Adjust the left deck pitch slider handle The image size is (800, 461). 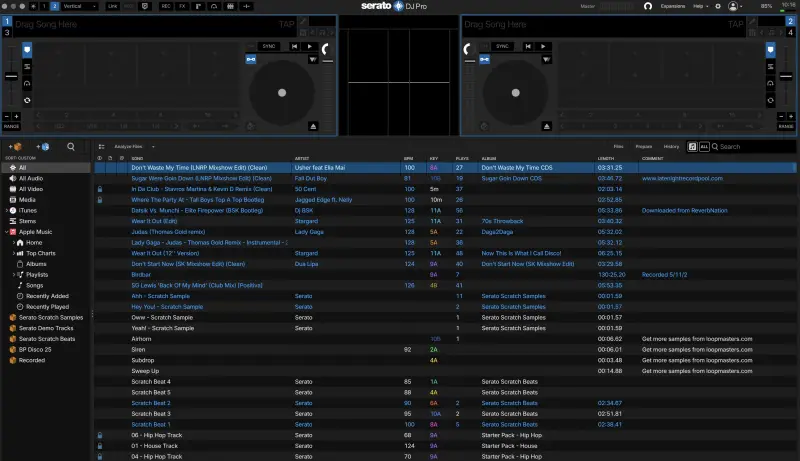[x=11, y=76]
